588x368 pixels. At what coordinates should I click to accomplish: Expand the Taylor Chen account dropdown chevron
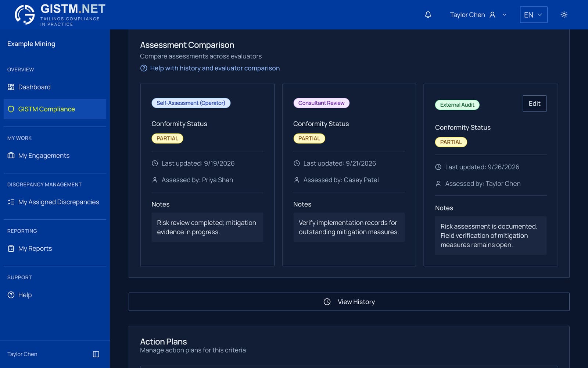(x=505, y=15)
